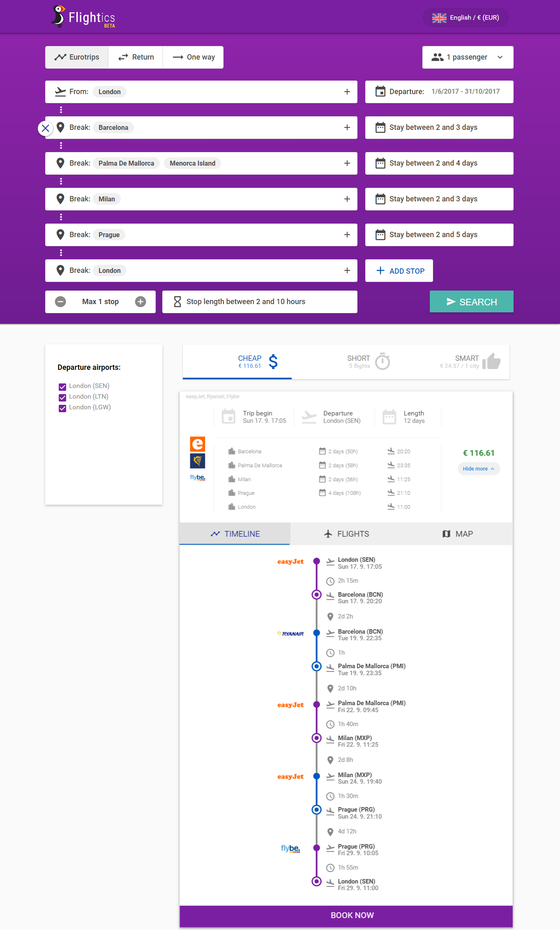The height and width of the screenshot is (930, 560).
Task: Click the Milan city building icon in summary
Action: [232, 479]
